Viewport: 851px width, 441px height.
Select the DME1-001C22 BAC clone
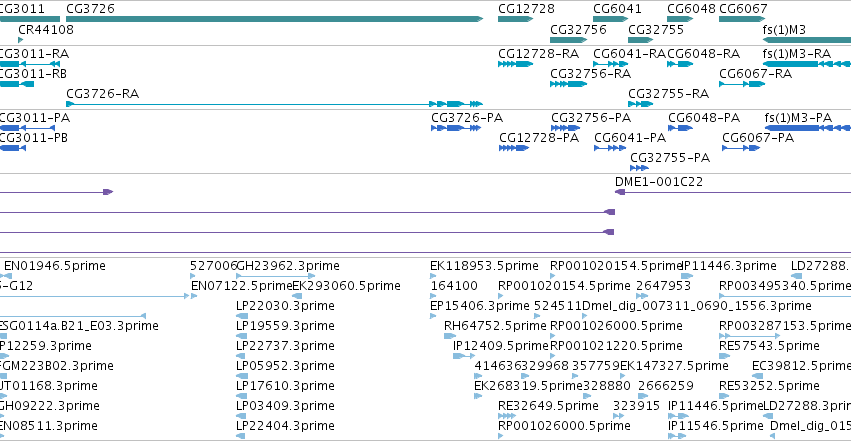pos(733,192)
